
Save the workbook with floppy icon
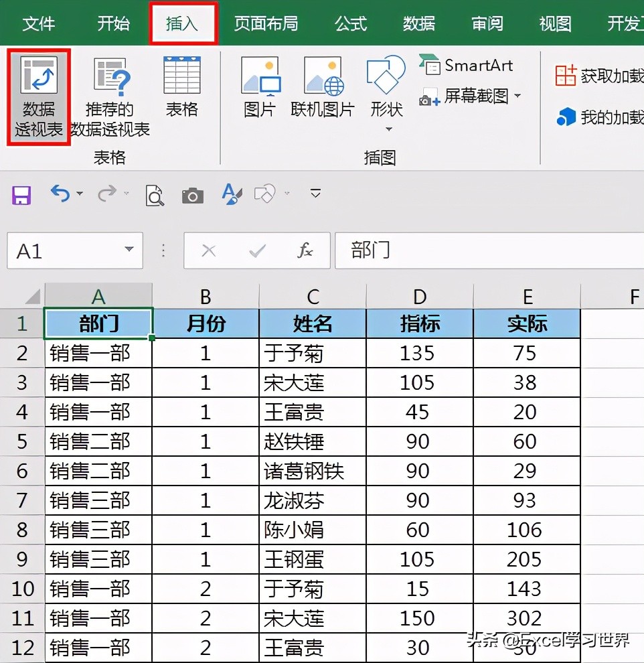coord(21,195)
